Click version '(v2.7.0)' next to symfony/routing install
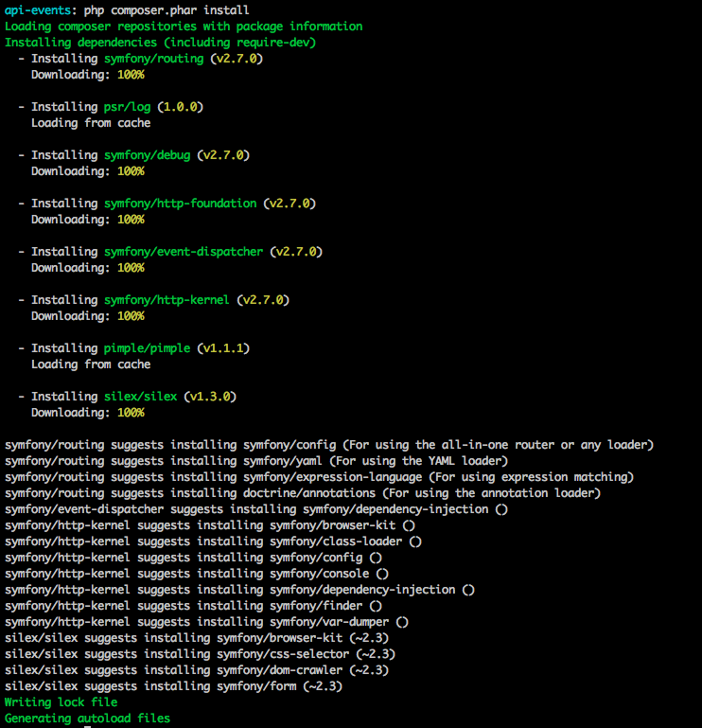Image resolution: width=702 pixels, height=728 pixels. 237,59
